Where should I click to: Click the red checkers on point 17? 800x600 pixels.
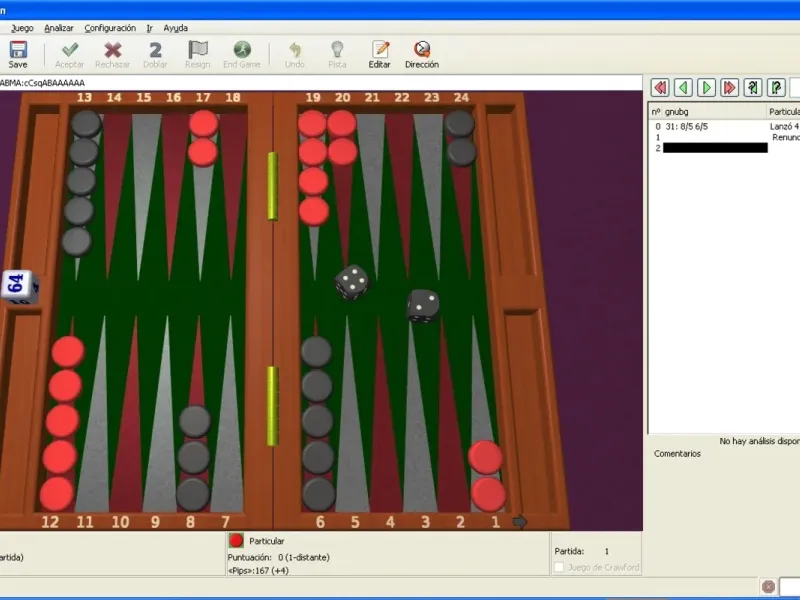(203, 138)
